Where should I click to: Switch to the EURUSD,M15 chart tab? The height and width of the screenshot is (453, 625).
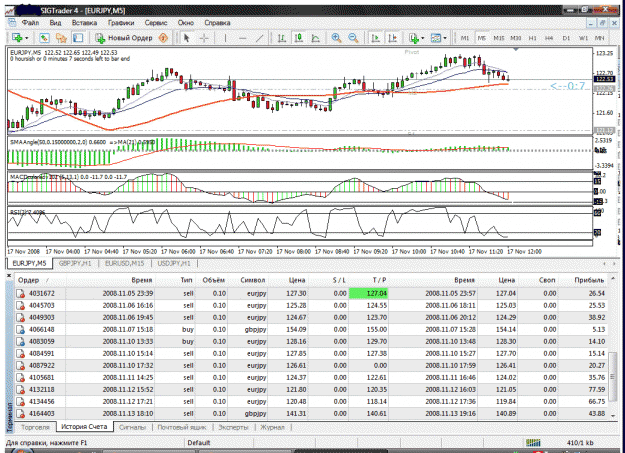(125, 263)
